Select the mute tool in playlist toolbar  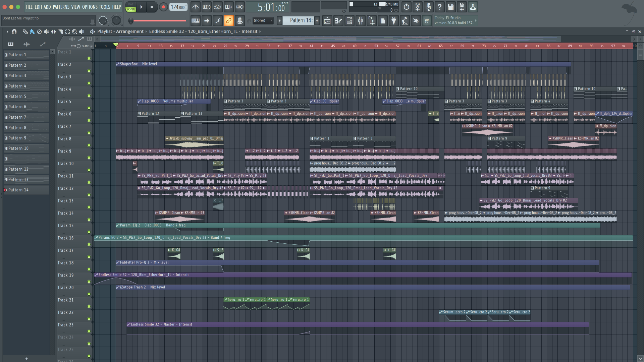pyautogui.click(x=46, y=32)
